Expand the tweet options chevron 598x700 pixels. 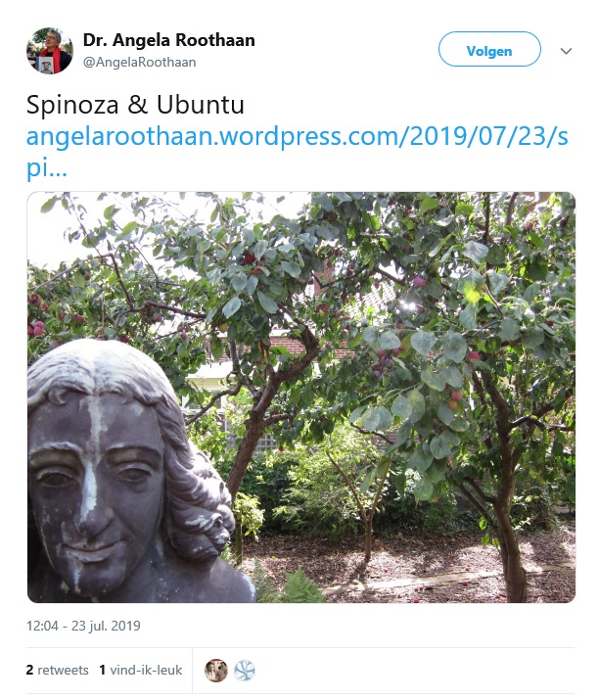pyautogui.click(x=566, y=51)
